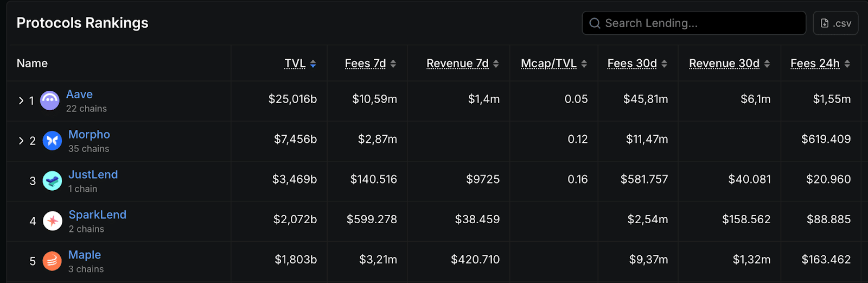
Task: Sort table by Revenue 7d header
Action: [457, 64]
